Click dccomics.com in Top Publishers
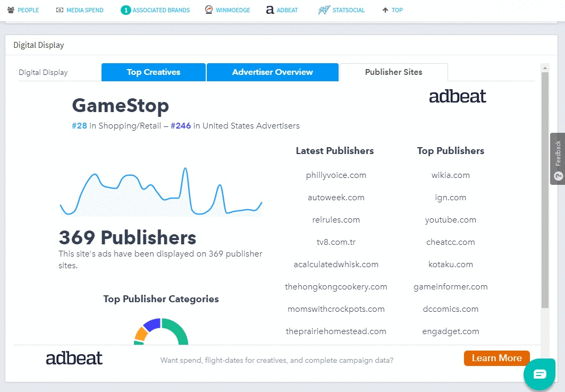Screen dimensions: 565x392 450,309
